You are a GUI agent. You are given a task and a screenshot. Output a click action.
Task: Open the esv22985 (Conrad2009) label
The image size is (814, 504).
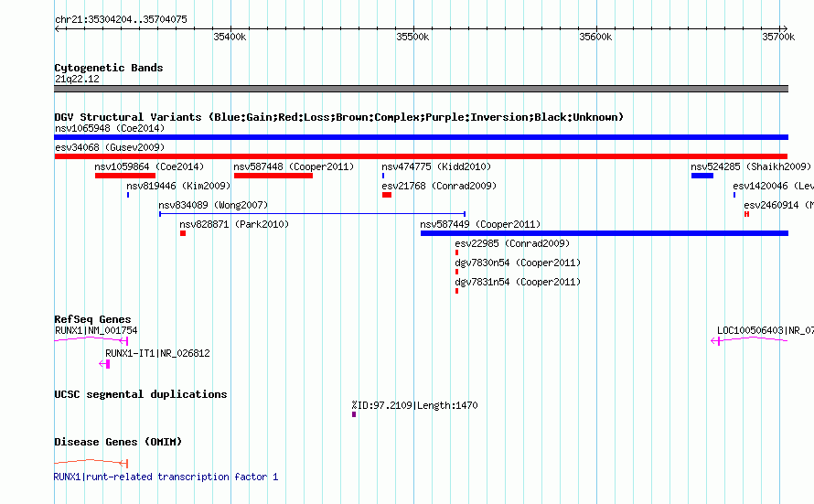click(512, 243)
